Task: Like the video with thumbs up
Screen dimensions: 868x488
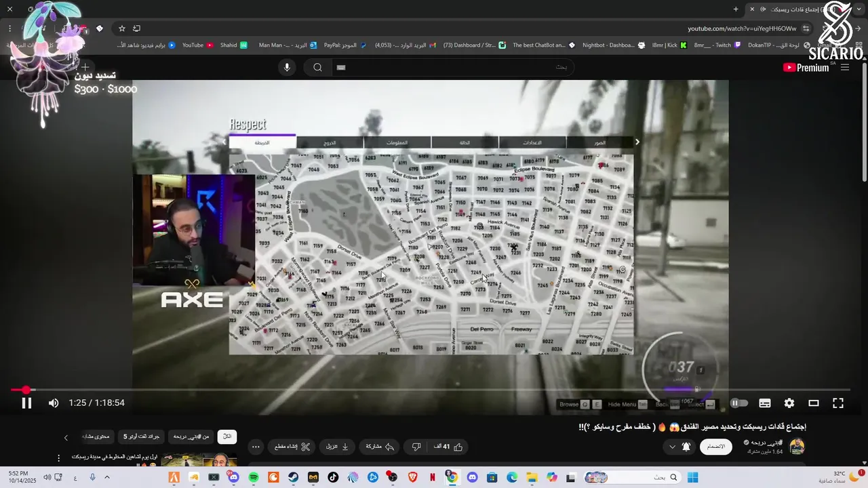Action: 448,447
